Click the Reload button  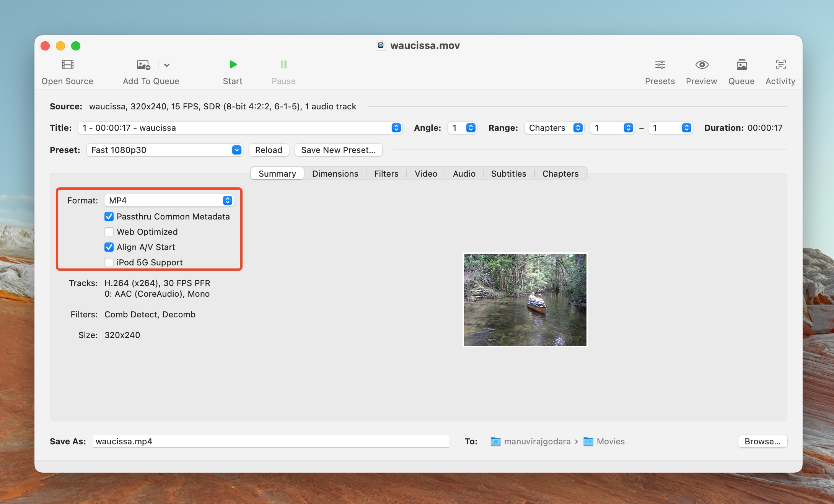pos(268,150)
